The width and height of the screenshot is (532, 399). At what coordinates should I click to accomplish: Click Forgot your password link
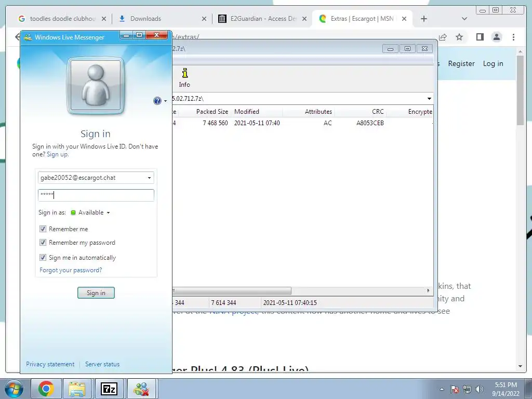71,270
